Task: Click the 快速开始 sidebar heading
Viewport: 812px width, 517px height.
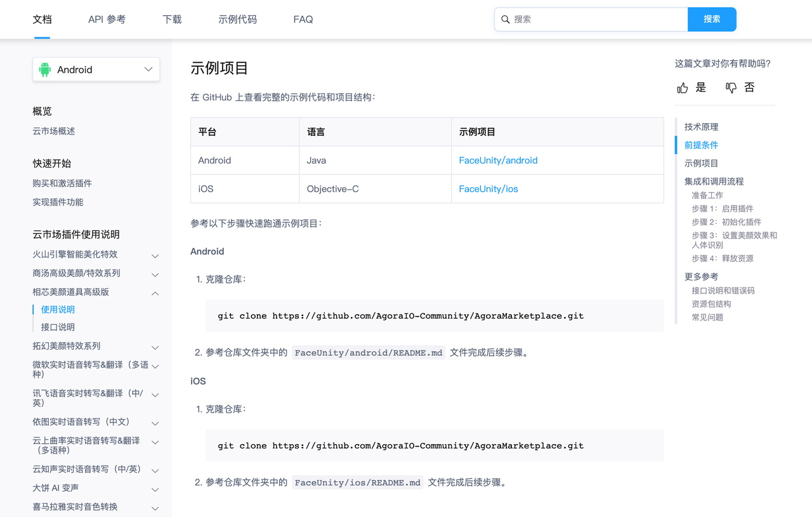Action: [52, 164]
